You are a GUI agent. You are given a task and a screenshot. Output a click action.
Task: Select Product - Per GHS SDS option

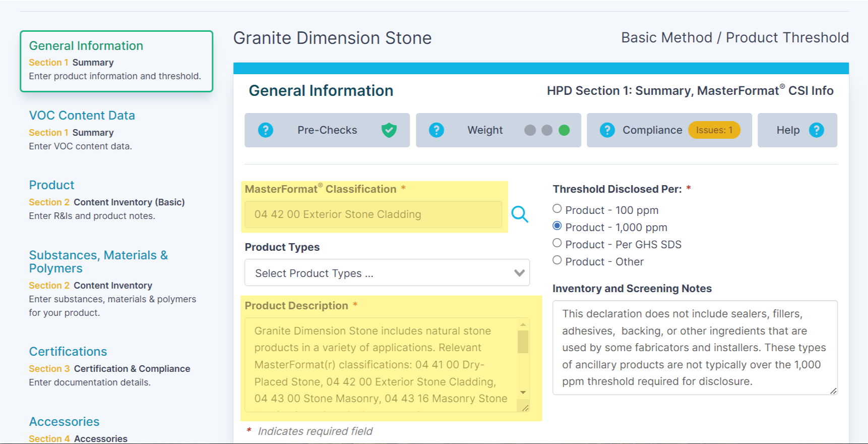(x=557, y=243)
